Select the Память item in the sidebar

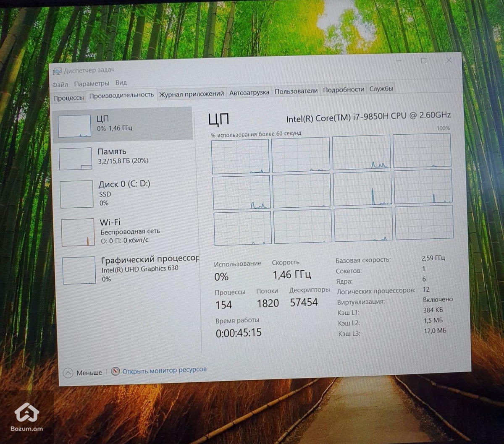124,158
